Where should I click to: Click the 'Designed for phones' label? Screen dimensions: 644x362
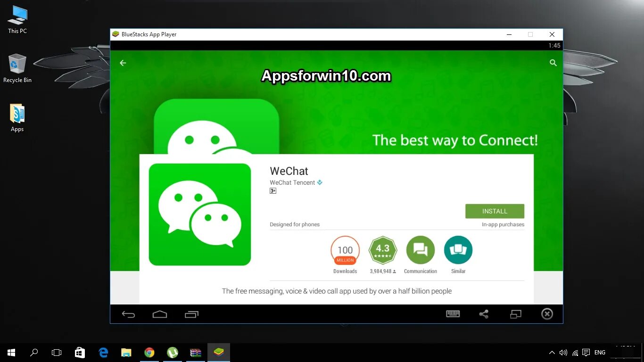coord(295,224)
